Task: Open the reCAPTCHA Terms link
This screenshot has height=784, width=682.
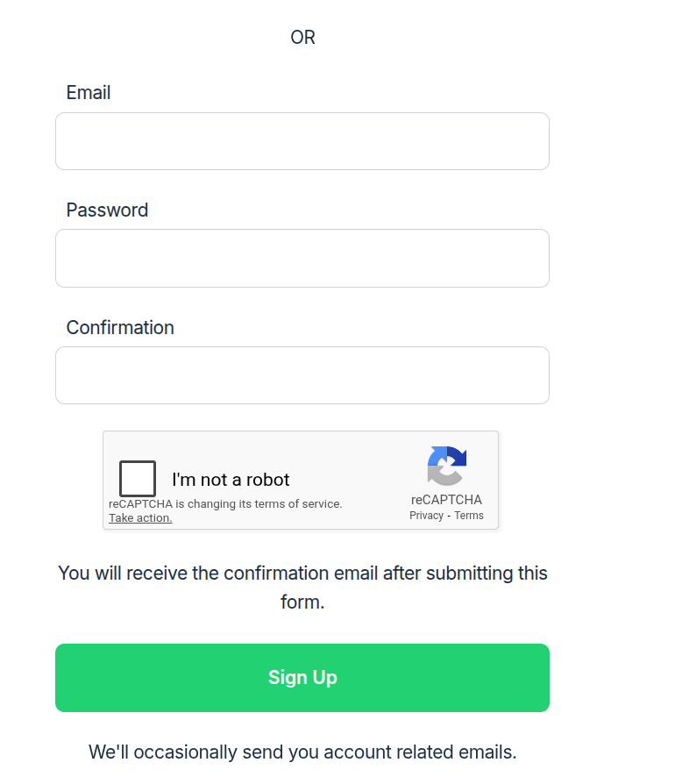Action: coord(469,515)
